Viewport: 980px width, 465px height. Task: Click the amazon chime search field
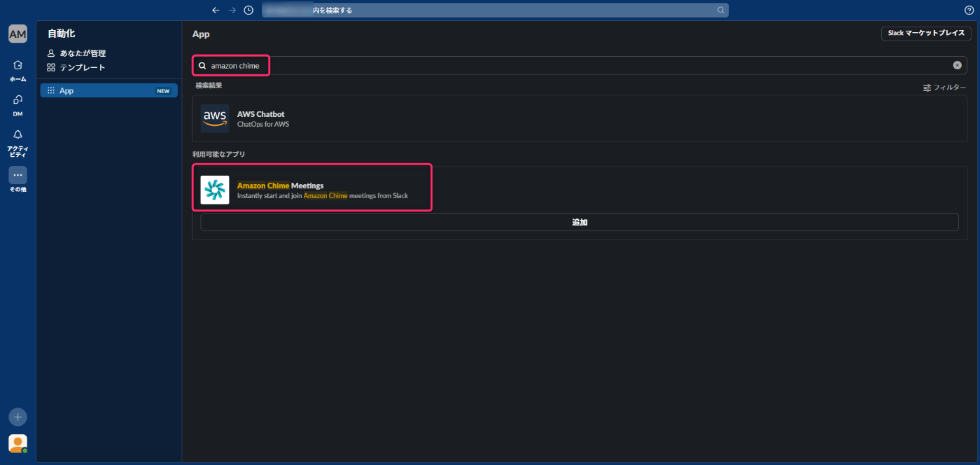580,65
